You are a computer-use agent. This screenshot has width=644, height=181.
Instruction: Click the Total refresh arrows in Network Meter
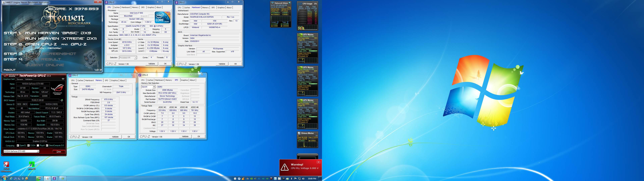(x=288, y=22)
